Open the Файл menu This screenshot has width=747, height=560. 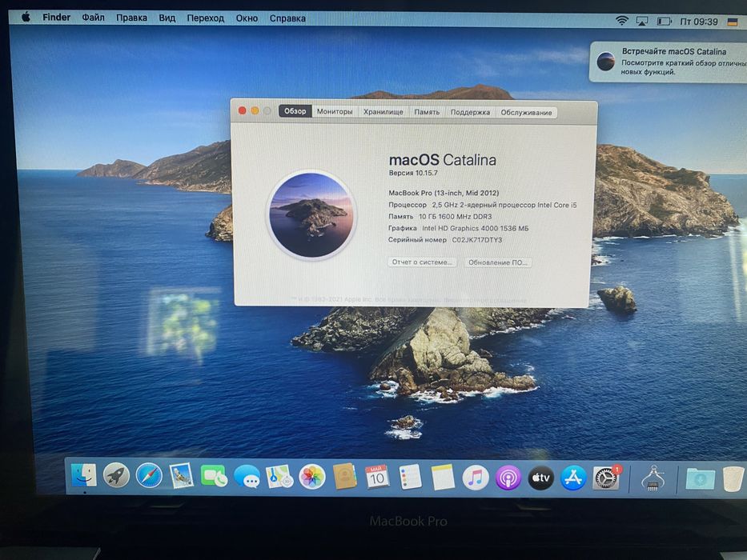(x=93, y=18)
